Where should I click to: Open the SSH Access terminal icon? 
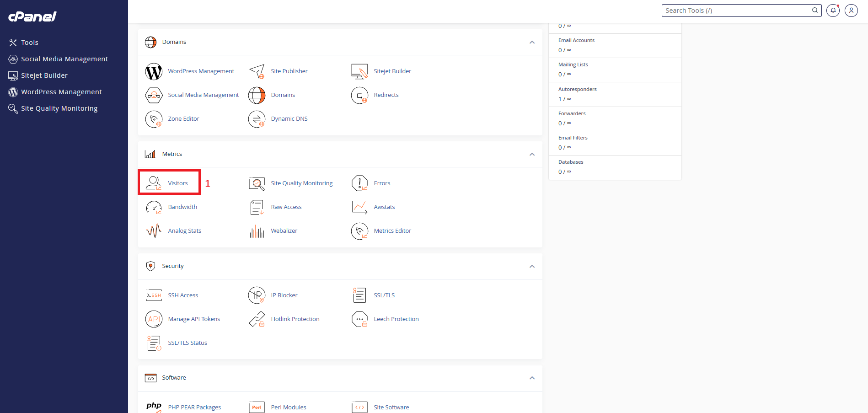click(x=154, y=295)
